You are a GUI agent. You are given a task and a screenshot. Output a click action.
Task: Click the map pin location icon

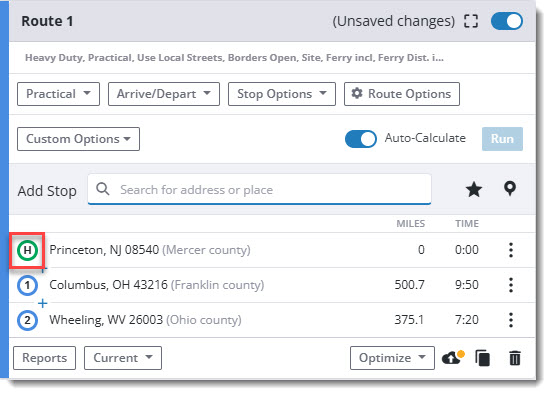tap(510, 189)
